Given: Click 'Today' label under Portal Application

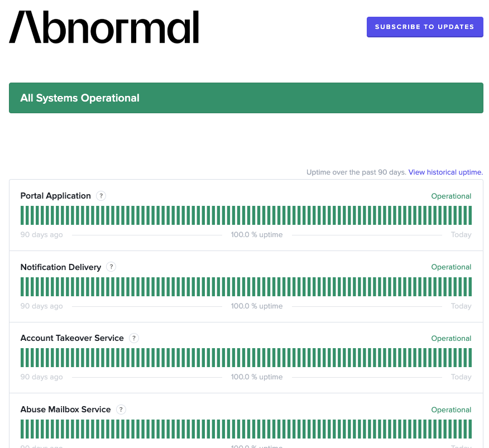Looking at the screenshot, I should [461, 235].
